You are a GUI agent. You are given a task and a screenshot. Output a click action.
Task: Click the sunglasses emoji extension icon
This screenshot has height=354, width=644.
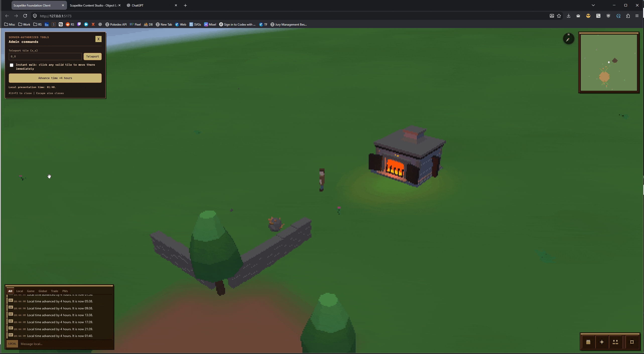pyautogui.click(x=588, y=16)
